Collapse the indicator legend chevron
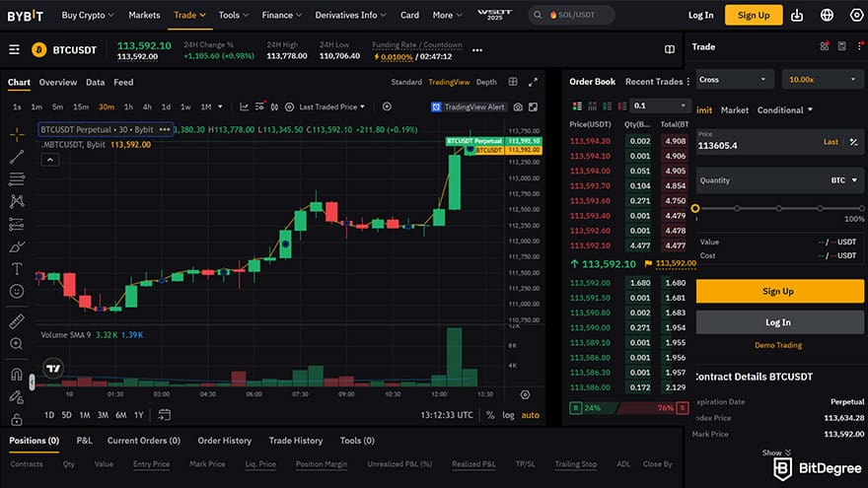This screenshot has height=488, width=868. [50, 160]
